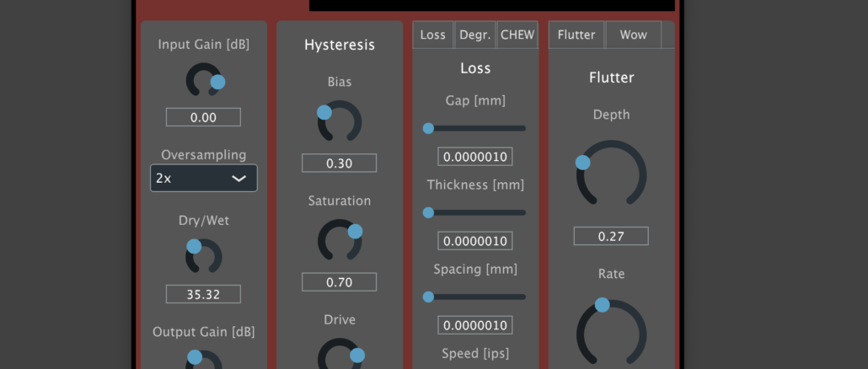The width and height of the screenshot is (868, 369).
Task: Open the CHEW tab
Action: click(517, 35)
